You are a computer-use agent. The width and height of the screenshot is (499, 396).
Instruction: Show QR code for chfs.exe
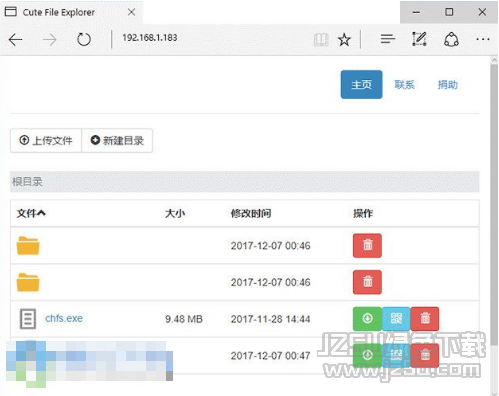(396, 319)
